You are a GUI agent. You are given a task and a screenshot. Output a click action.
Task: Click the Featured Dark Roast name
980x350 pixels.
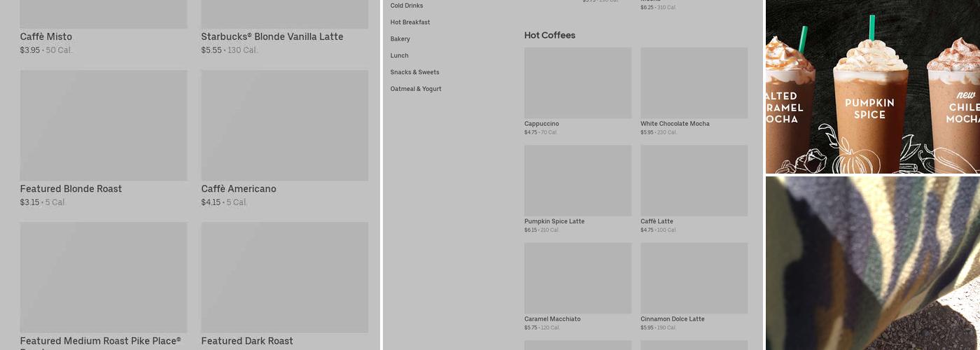tap(247, 341)
